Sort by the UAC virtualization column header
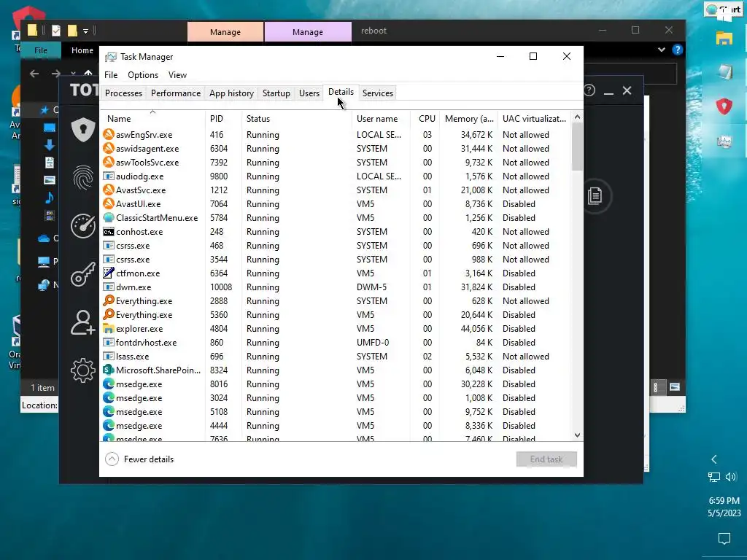 point(534,119)
